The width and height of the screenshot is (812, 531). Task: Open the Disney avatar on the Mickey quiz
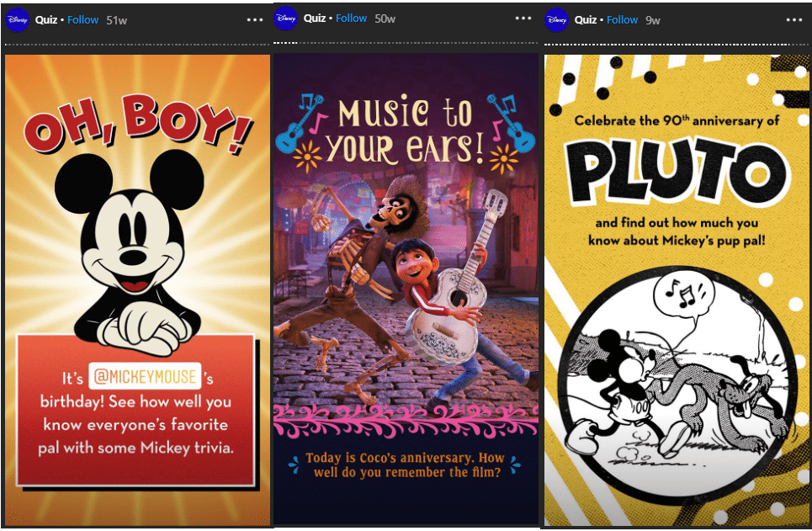coord(17,20)
